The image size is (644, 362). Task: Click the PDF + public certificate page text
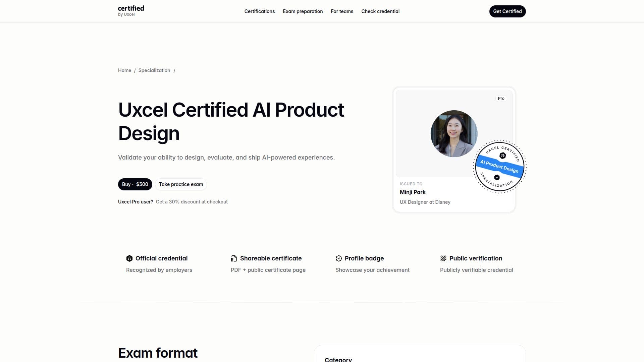[x=268, y=270]
